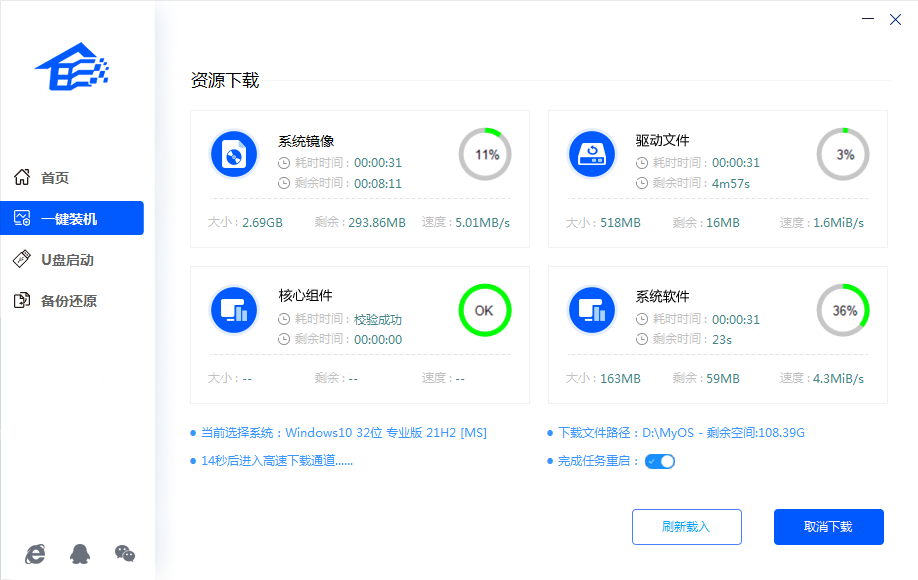
Task: Click the WeChat icon
Action: pos(125,554)
